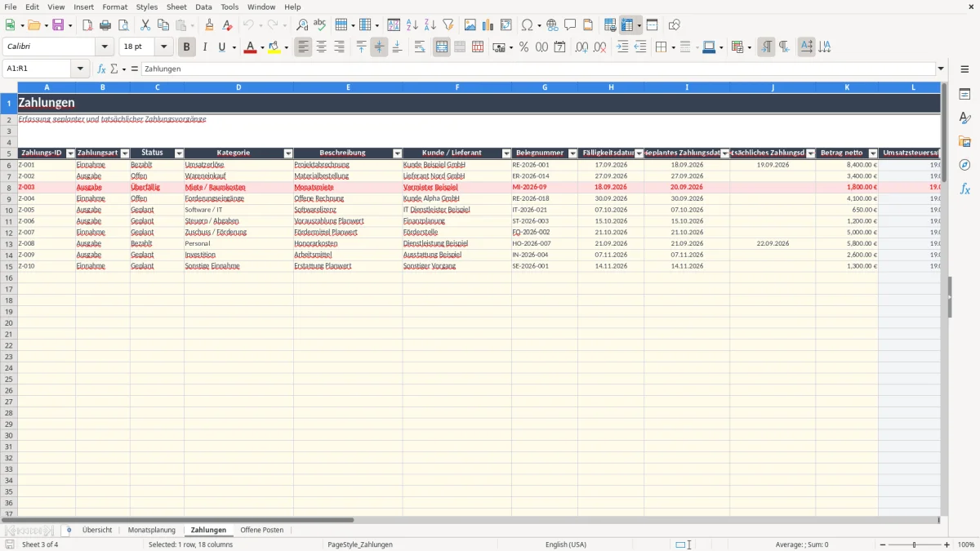The height and width of the screenshot is (551, 980).
Task: Apply the red font color
Action: (x=249, y=47)
